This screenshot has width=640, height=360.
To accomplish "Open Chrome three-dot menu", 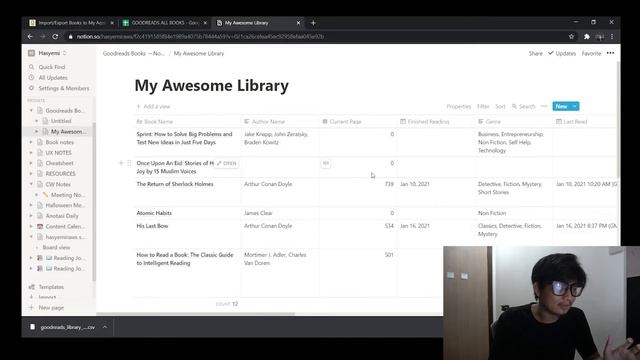I will [612, 36].
